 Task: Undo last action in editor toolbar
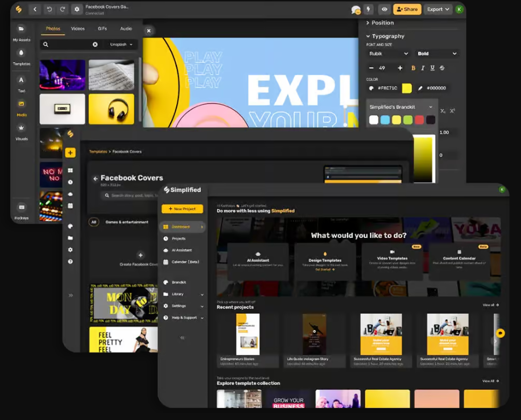point(49,9)
